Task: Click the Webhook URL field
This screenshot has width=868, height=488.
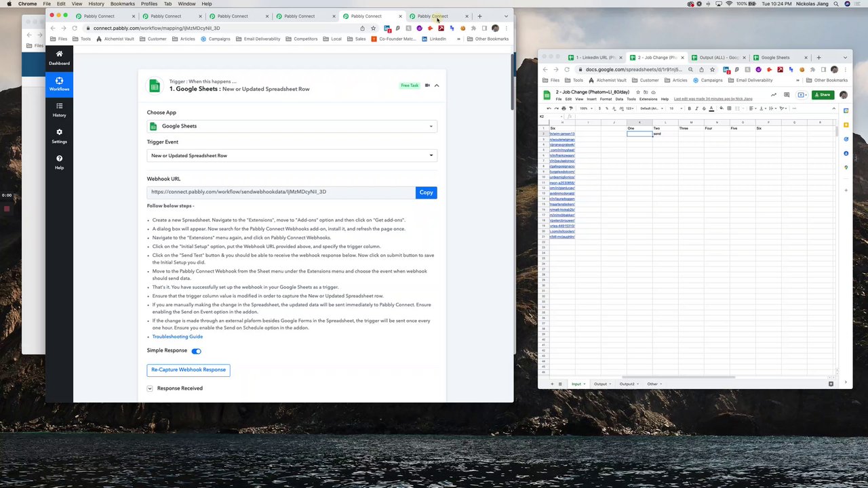Action: [281, 192]
